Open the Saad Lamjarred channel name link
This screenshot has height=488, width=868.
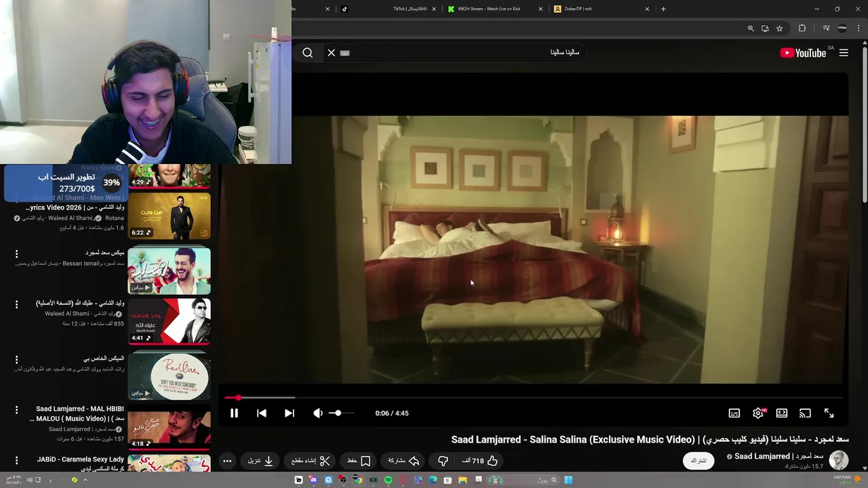(x=778, y=456)
